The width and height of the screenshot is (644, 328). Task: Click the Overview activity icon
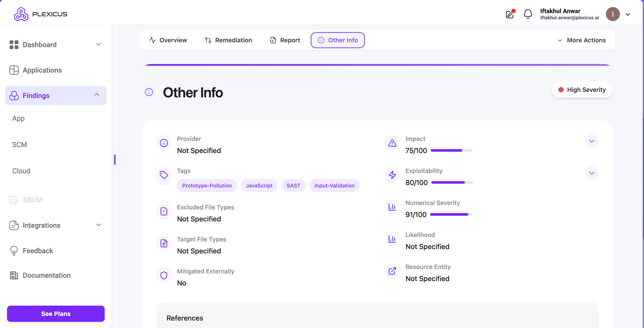point(152,40)
